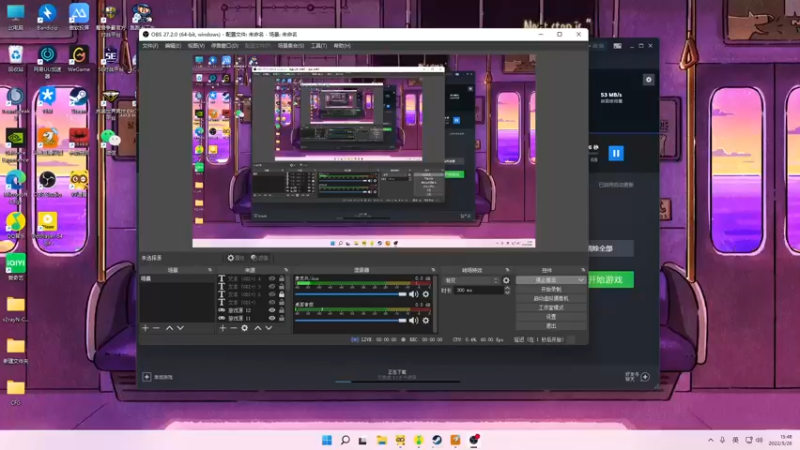Click the transition duration 300 ms field
Screen dimensions: 800x450
tap(479, 290)
